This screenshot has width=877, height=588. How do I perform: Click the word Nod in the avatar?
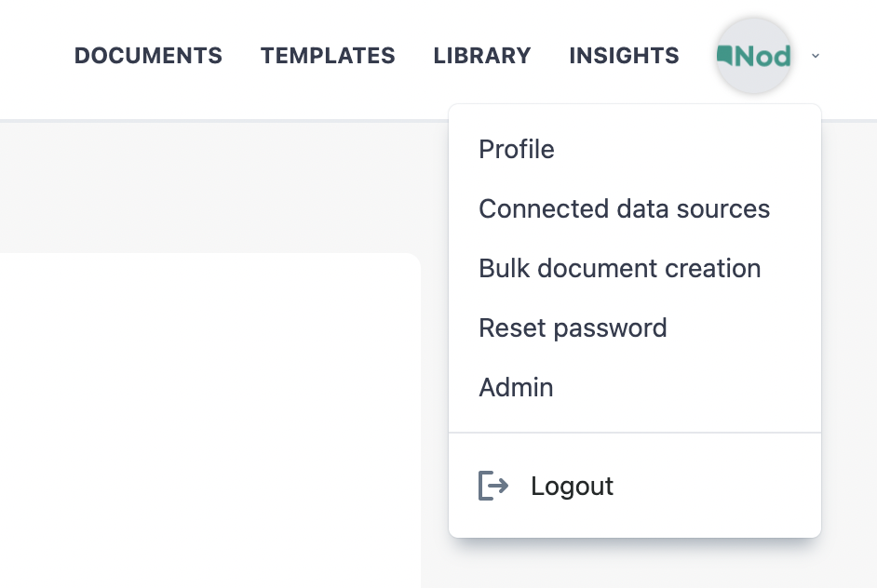point(762,56)
